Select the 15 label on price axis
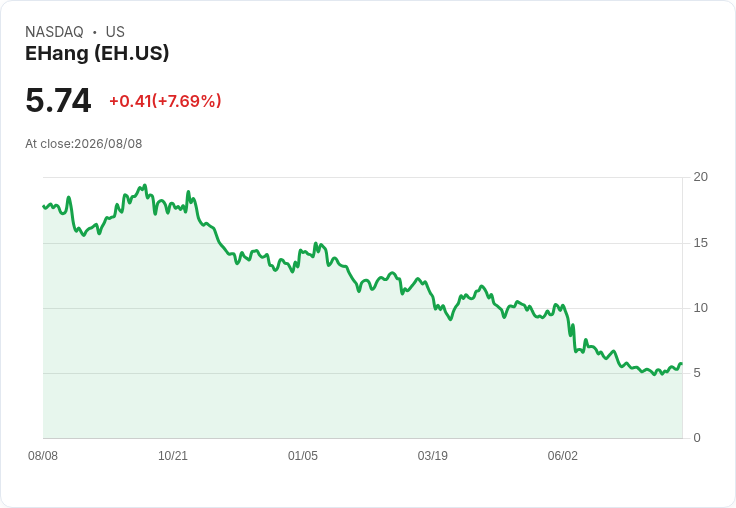The height and width of the screenshot is (508, 736). [x=700, y=243]
